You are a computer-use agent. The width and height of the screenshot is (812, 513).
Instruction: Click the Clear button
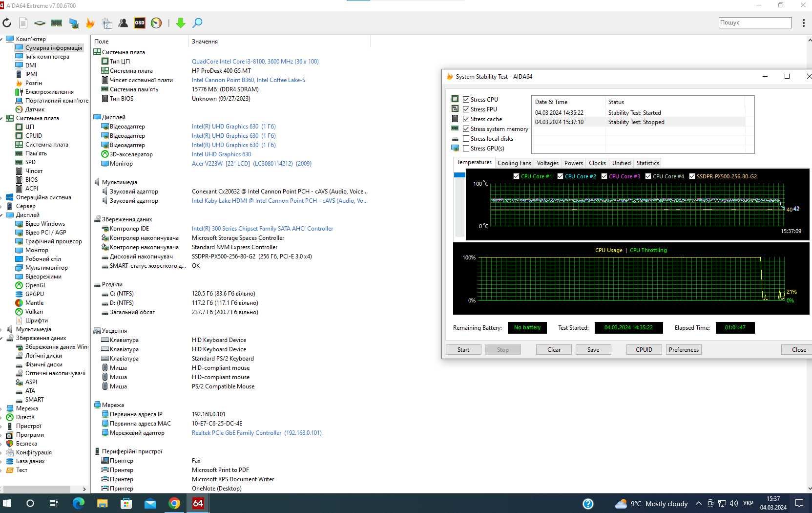(x=554, y=350)
